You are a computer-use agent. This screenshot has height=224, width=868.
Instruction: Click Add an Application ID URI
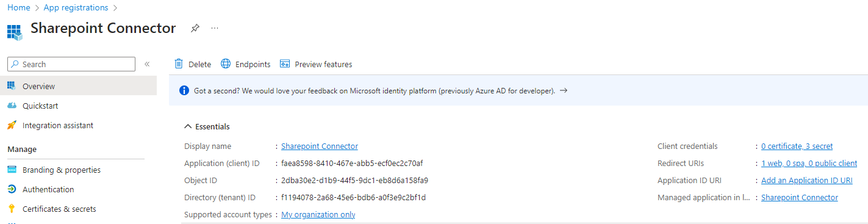807,180
